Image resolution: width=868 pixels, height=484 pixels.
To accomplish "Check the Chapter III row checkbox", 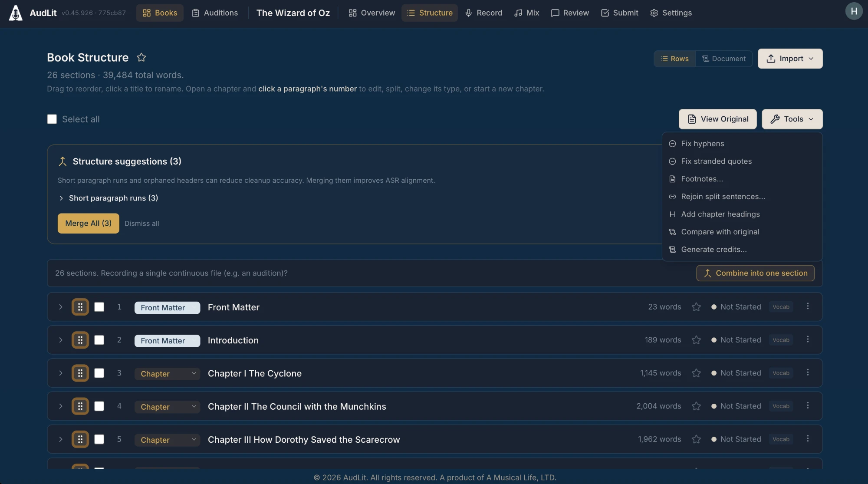I will click(x=99, y=439).
